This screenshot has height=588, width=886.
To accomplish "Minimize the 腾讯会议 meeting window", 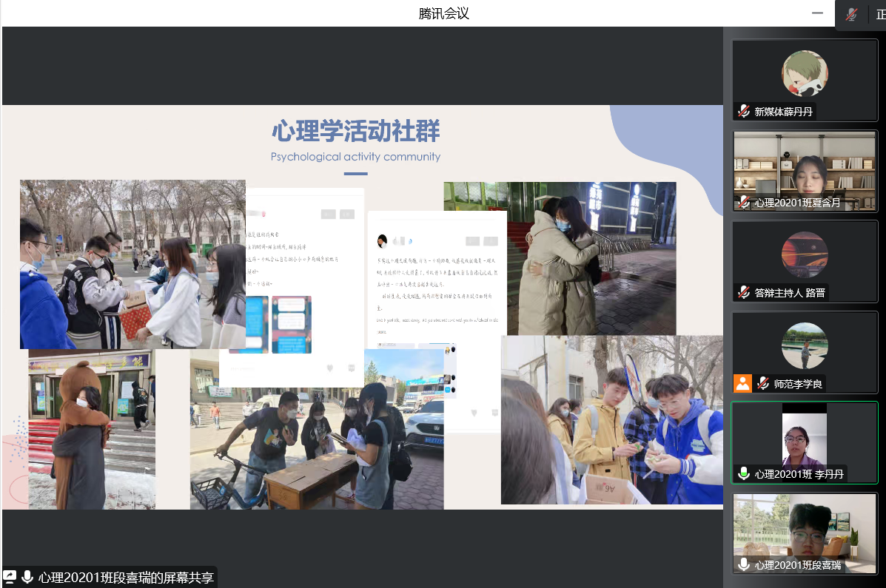I will pyautogui.click(x=817, y=13).
